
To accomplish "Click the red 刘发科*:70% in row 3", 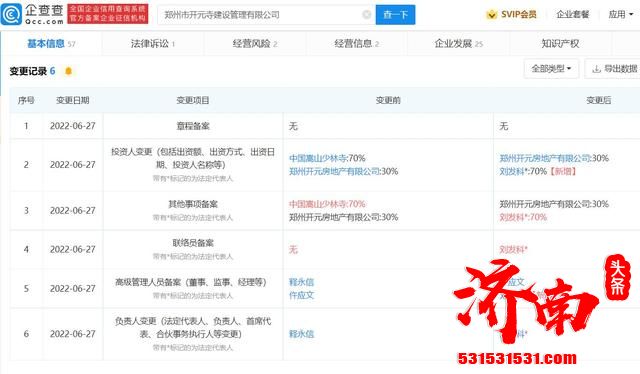I will [523, 217].
